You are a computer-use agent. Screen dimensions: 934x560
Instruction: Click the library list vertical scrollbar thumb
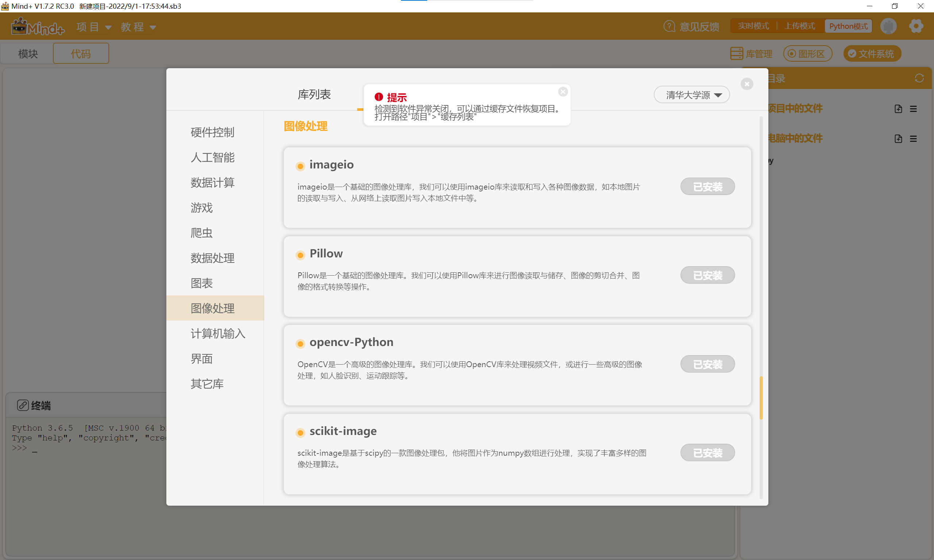[x=761, y=398]
